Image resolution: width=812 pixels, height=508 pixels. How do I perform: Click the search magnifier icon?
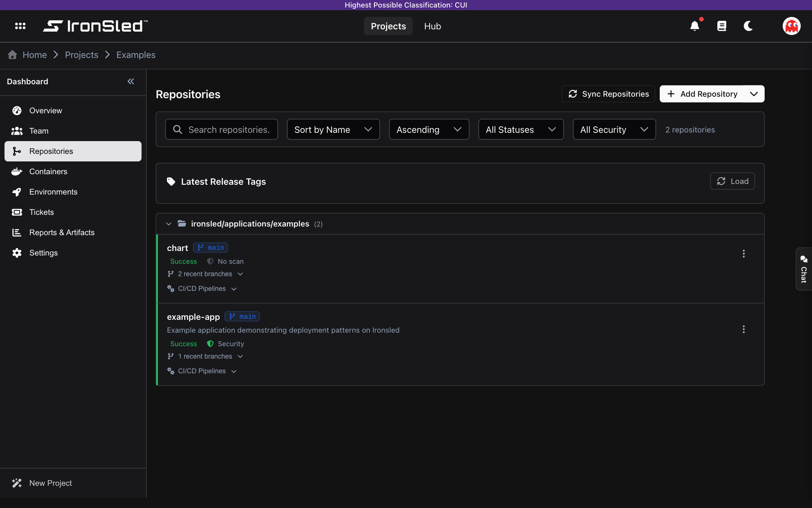[177, 129]
